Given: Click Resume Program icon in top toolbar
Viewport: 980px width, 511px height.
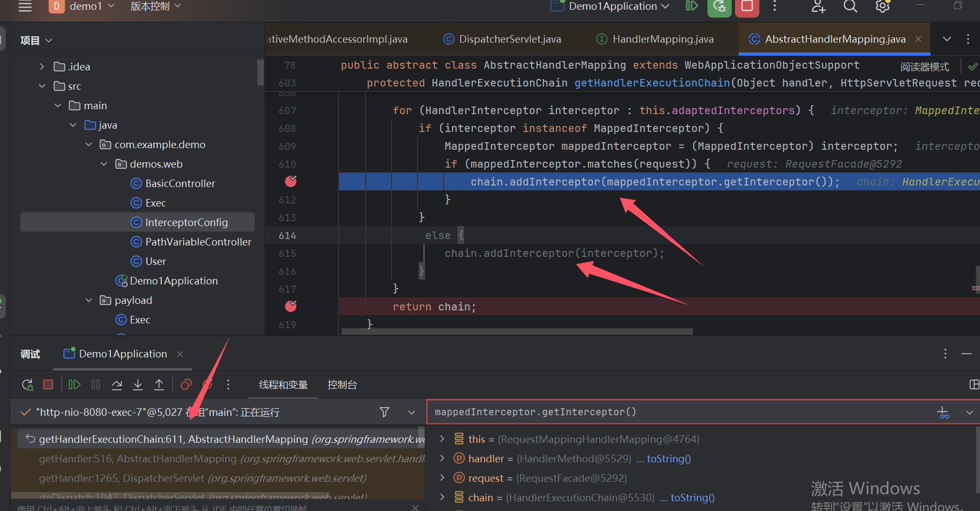Looking at the screenshot, I should tap(692, 6).
